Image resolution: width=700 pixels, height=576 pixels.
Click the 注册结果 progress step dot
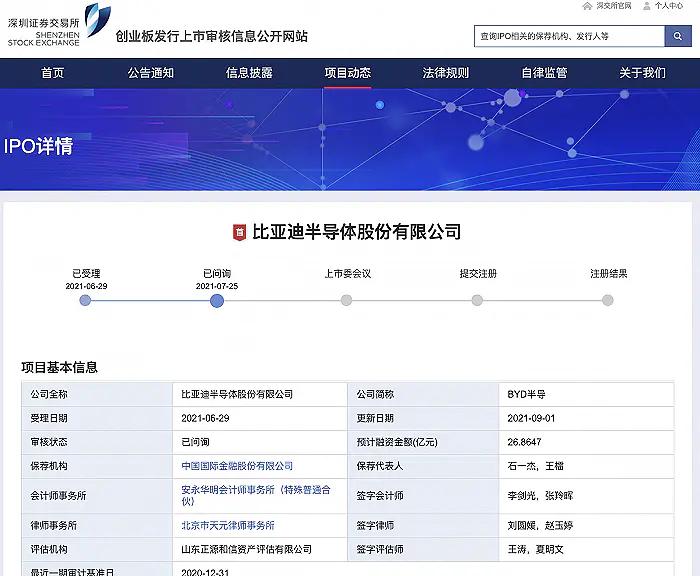pos(608,301)
